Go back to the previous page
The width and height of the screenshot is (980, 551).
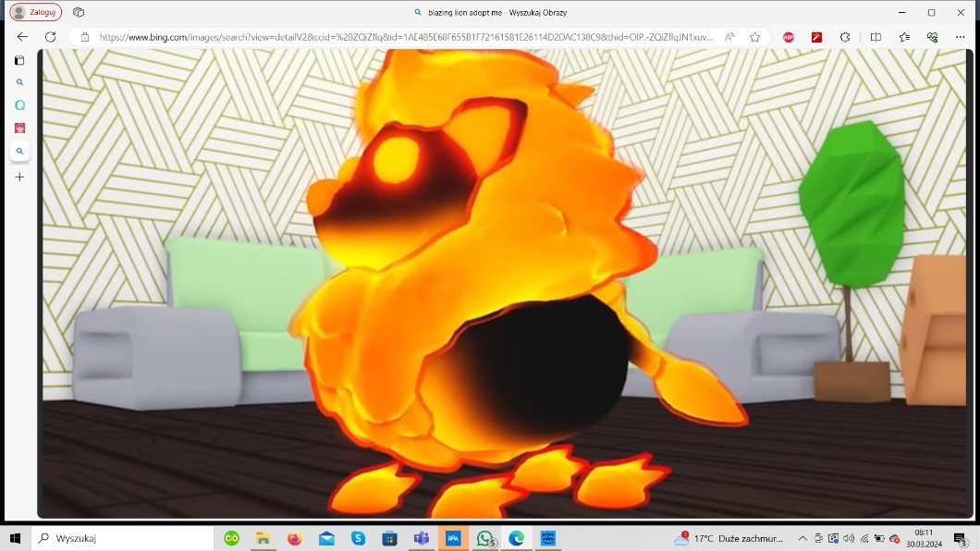point(22,37)
